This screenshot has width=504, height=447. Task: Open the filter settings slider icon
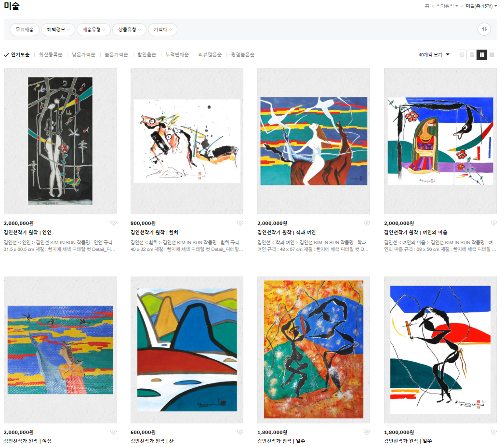(x=484, y=29)
